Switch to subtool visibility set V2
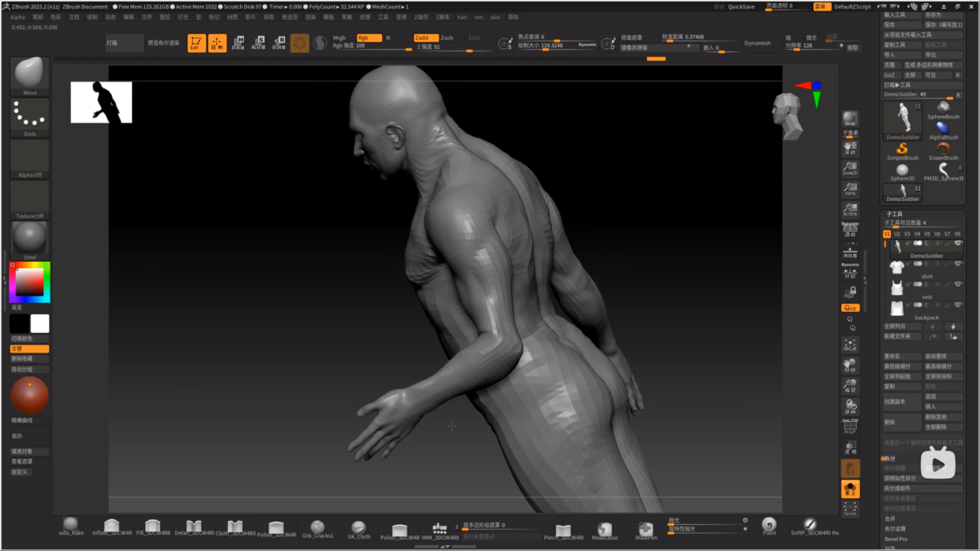Viewport: 980px width, 551px height. tap(897, 234)
